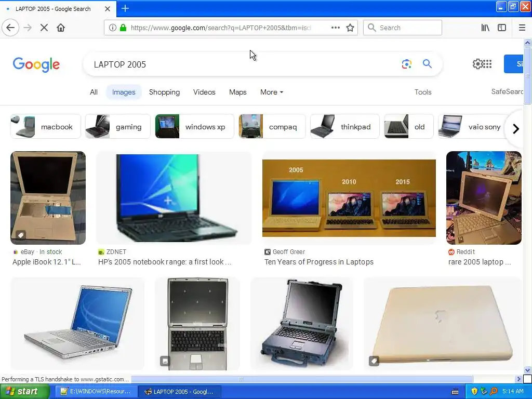Open the grey laptop top-view image
This screenshot has height=399, width=532.
pos(197,324)
